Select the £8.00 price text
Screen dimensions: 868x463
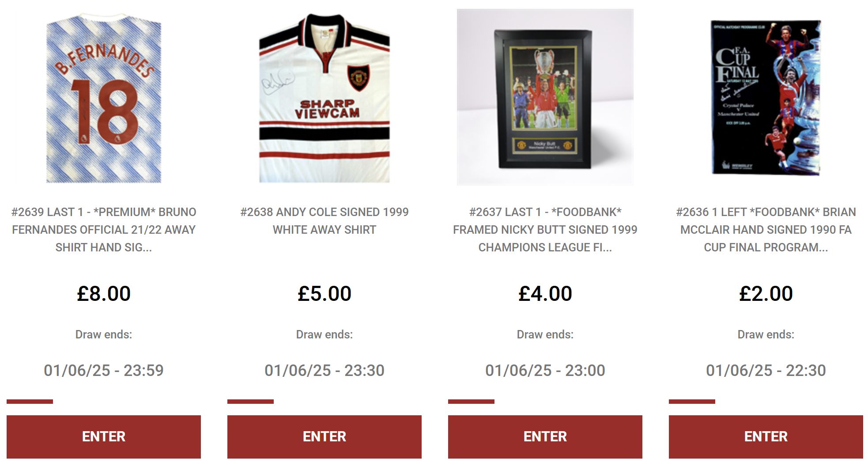104,294
